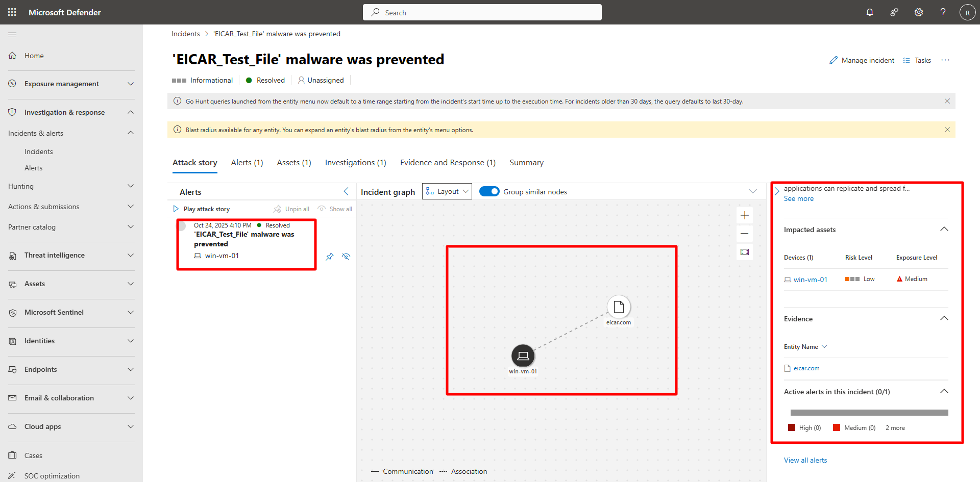Screen dimensions: 980x482
Task: Click Unpin all alerts
Action: 291,209
